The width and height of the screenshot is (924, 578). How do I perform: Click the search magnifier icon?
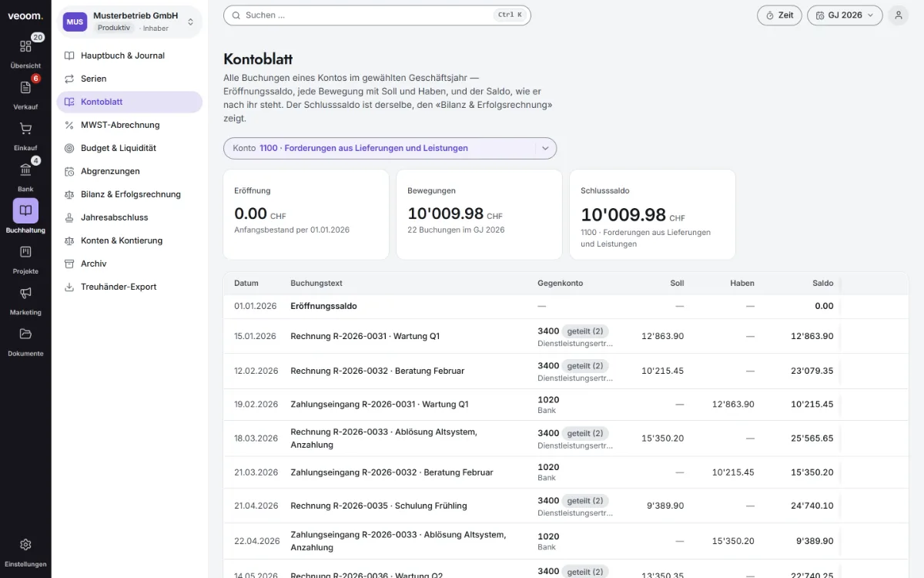pos(236,15)
